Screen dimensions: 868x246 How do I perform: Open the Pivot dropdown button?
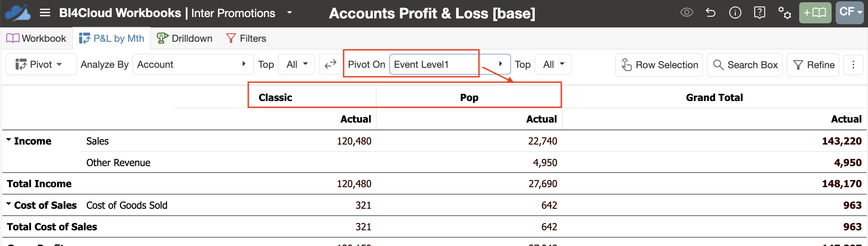click(40, 65)
